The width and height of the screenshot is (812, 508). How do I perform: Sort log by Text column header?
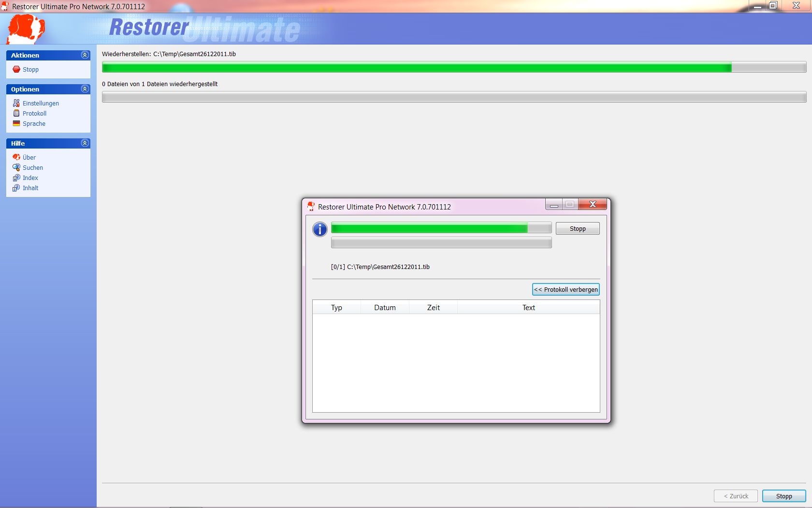(x=529, y=307)
